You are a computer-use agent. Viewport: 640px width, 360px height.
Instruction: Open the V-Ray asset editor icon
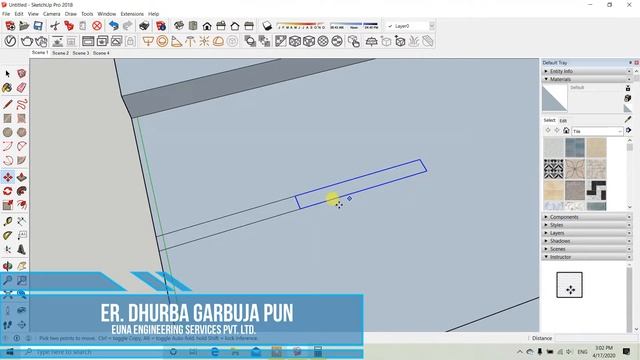coord(10,41)
